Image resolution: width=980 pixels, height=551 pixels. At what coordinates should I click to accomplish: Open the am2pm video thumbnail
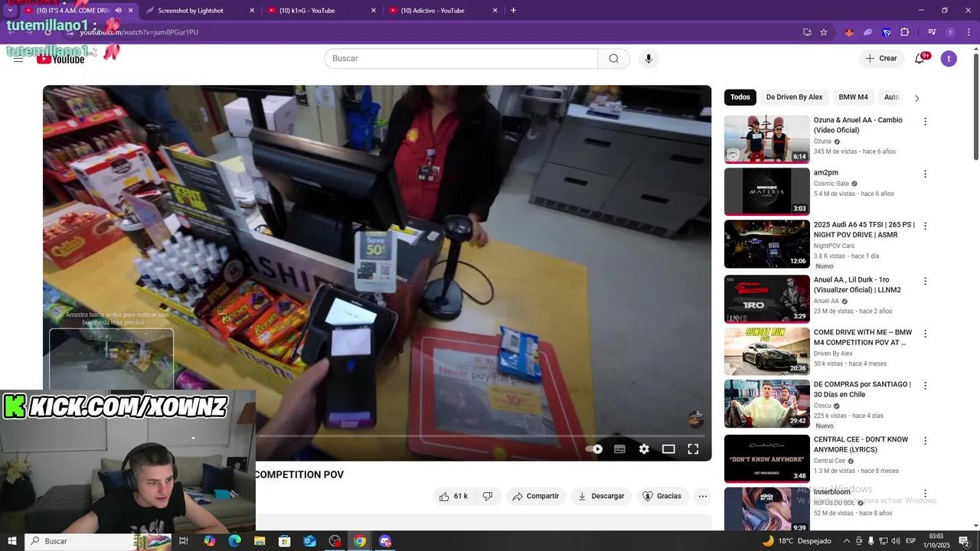(766, 191)
